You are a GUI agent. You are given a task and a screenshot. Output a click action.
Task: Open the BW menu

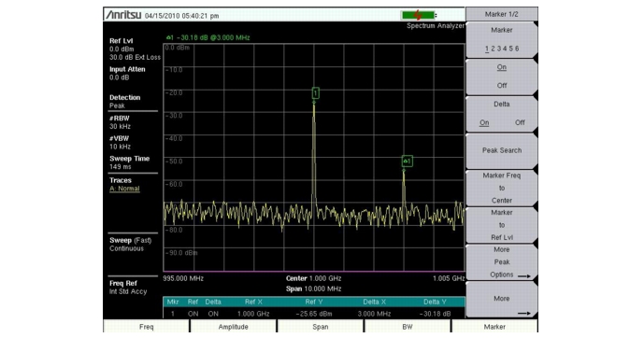pos(408,327)
